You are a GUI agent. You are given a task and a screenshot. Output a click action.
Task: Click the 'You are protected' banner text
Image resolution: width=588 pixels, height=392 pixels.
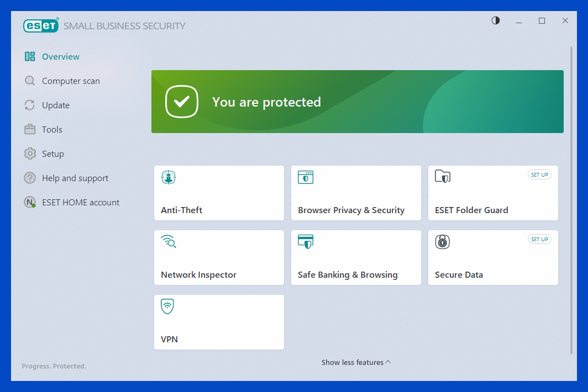[x=266, y=102]
